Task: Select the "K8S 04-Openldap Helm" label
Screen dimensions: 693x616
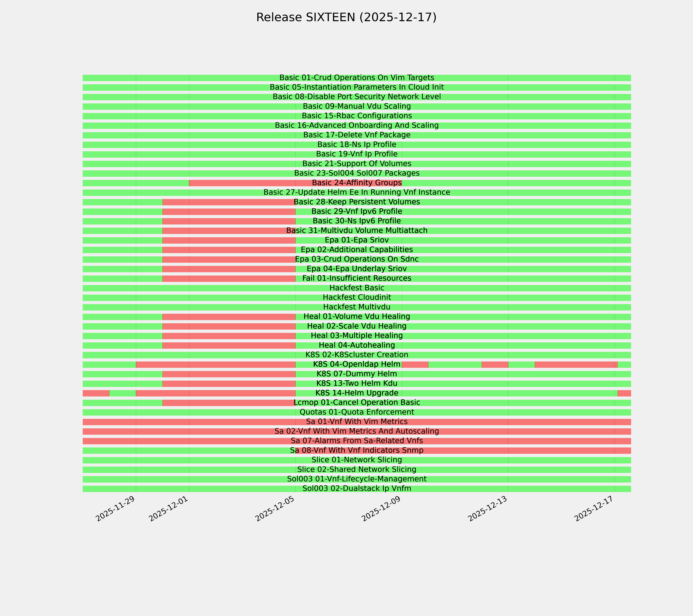Action: [357, 364]
